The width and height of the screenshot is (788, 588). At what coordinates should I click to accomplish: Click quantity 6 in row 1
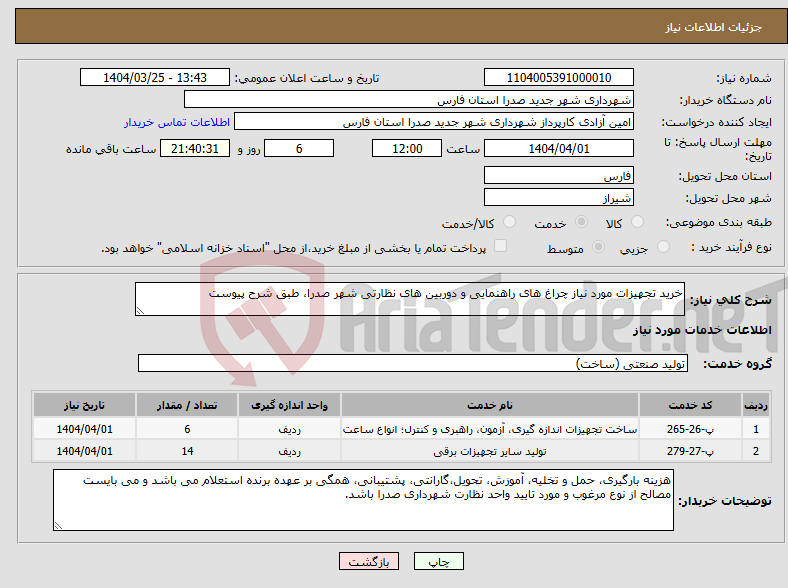[187, 429]
